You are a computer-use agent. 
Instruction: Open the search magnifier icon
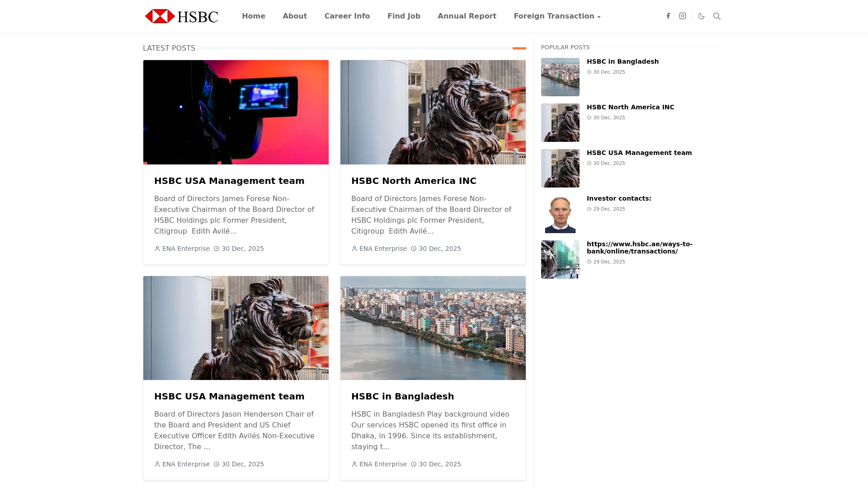click(x=717, y=16)
